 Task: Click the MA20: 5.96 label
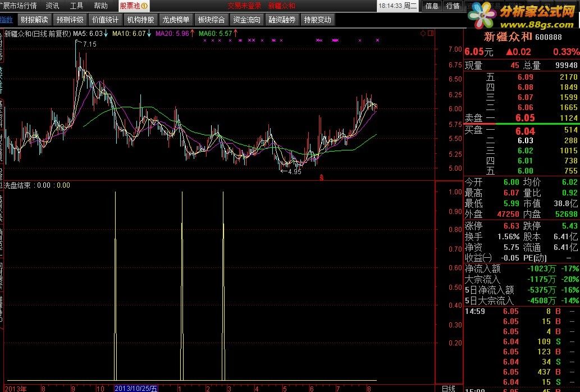[172, 34]
